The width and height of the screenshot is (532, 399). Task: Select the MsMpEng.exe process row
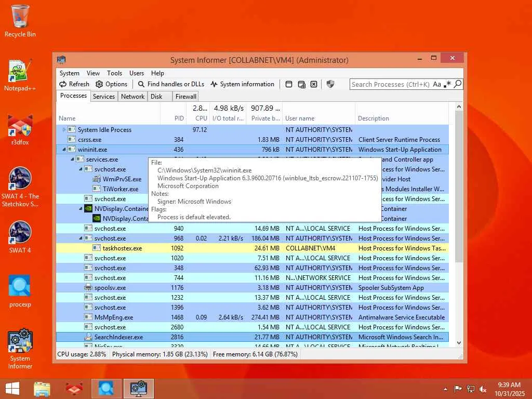[x=252, y=317]
